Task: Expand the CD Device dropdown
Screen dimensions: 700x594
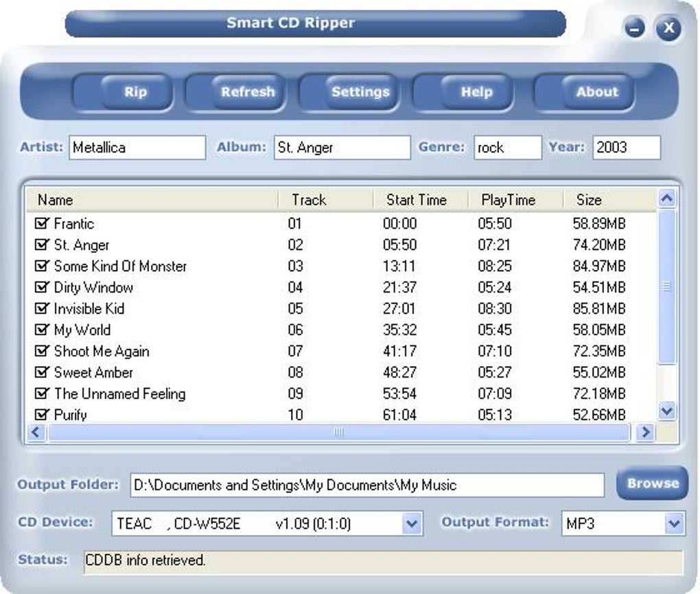Action: click(x=412, y=523)
